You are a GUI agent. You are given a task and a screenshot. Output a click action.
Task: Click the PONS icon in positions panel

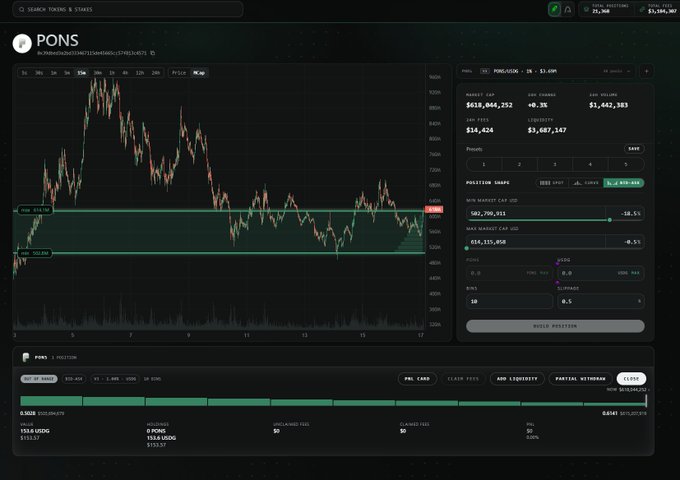pos(26,357)
